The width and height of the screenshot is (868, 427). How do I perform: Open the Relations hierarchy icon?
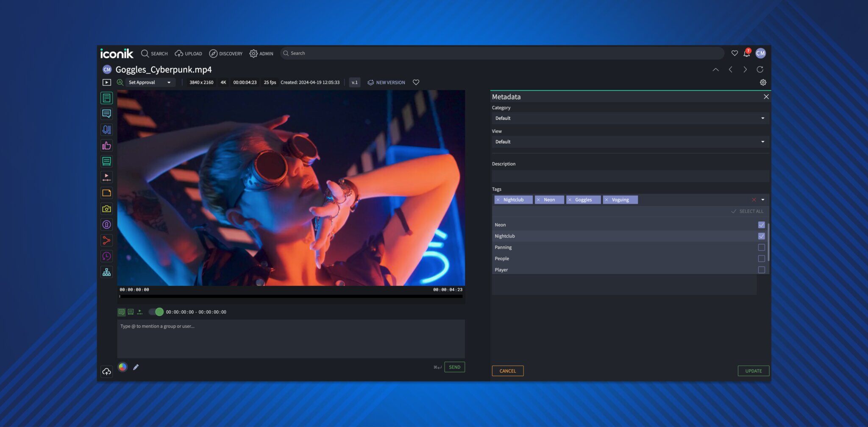(106, 272)
